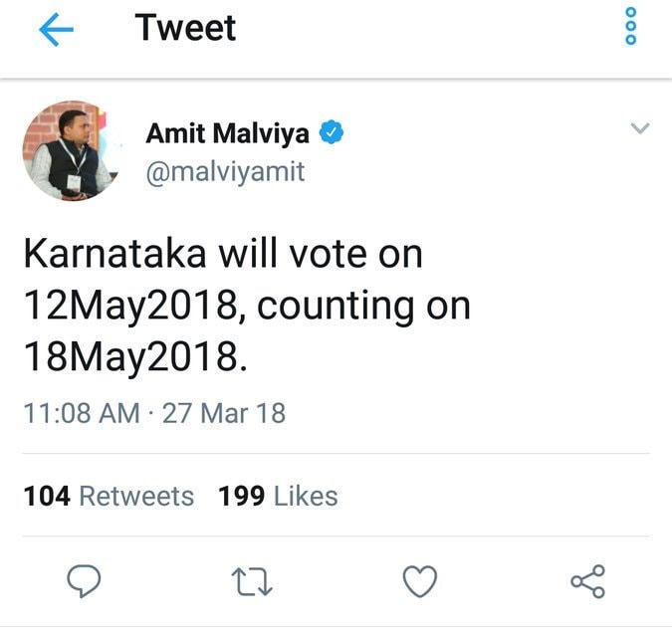Go back using the arrow icon
The image size is (672, 639).
[56, 29]
